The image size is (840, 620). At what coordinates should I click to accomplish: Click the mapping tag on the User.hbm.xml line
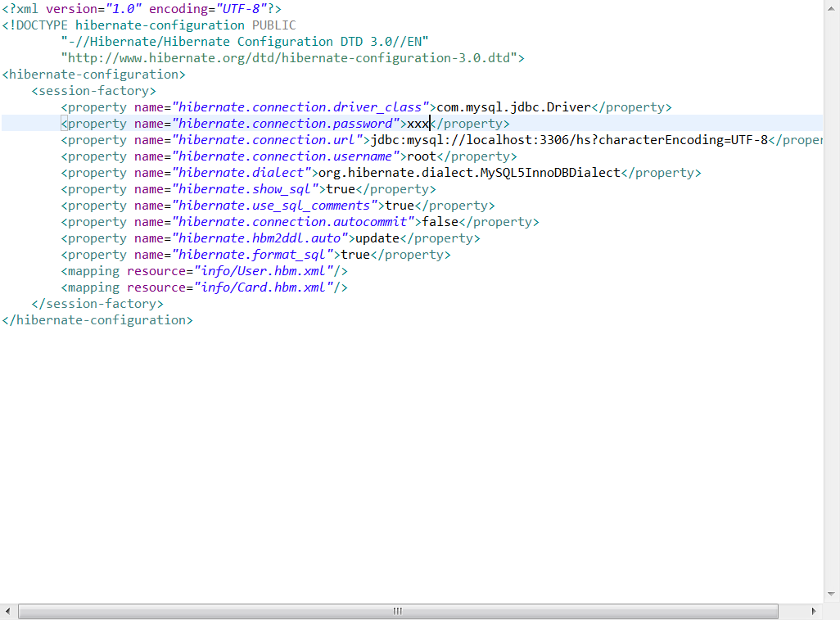pos(90,271)
